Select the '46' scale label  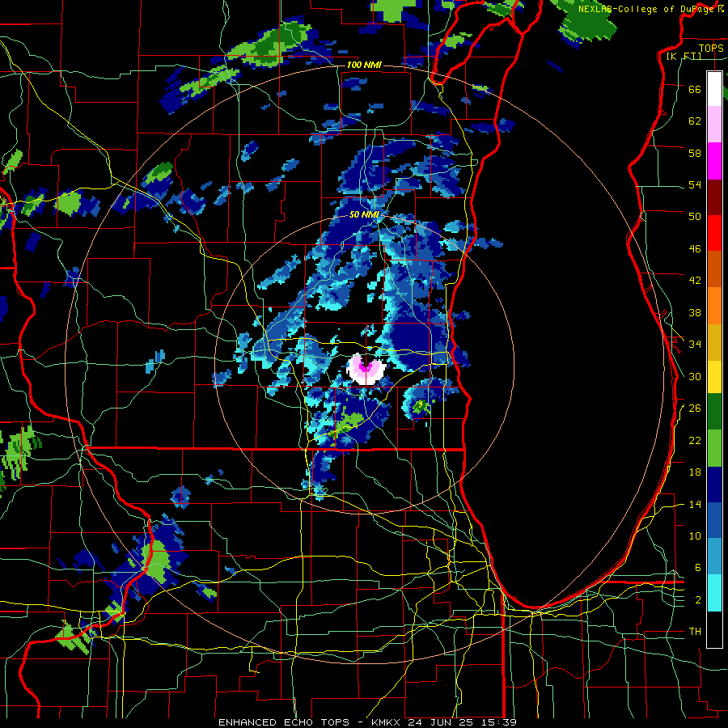[x=695, y=249]
